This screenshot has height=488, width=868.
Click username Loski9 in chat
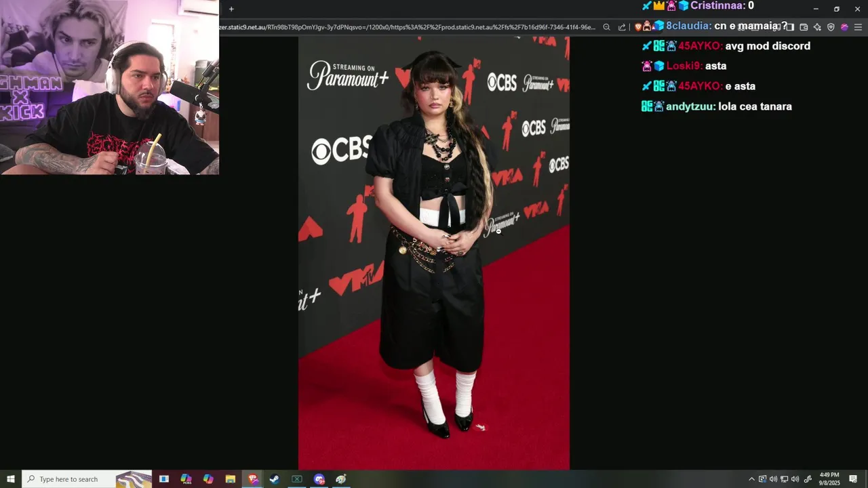coord(684,66)
